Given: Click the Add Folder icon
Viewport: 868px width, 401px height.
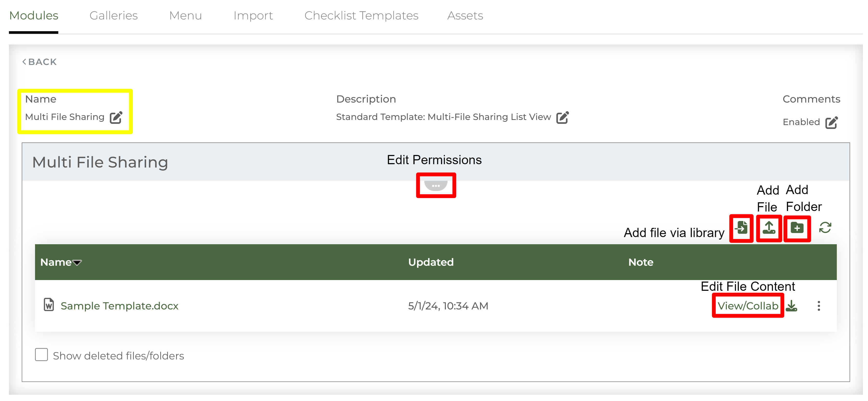Looking at the screenshot, I should [x=797, y=228].
